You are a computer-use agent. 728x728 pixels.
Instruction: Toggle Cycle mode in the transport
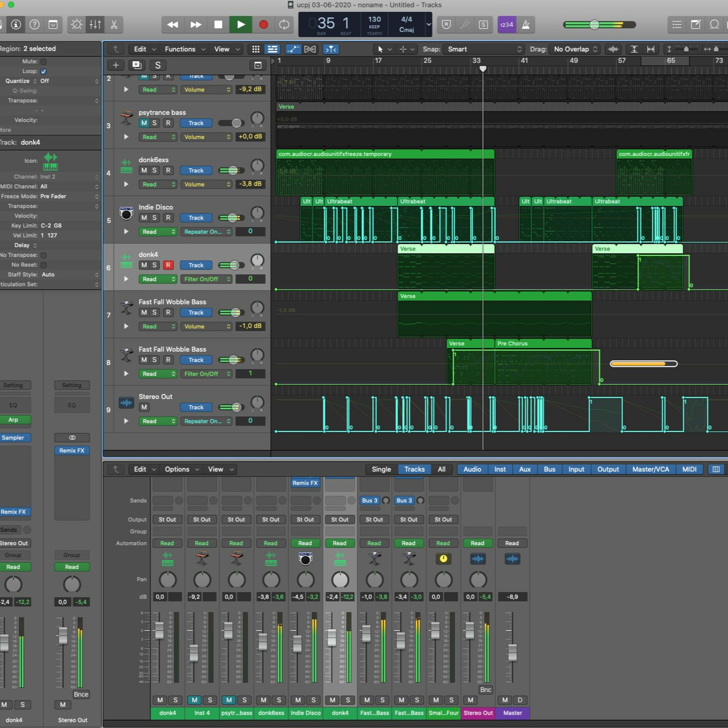[x=284, y=25]
